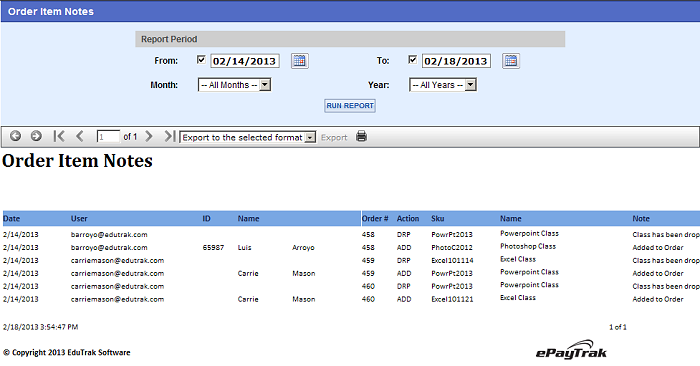The width and height of the screenshot is (700, 366).
Task: Click Photoshop Class item name
Action: tap(528, 246)
